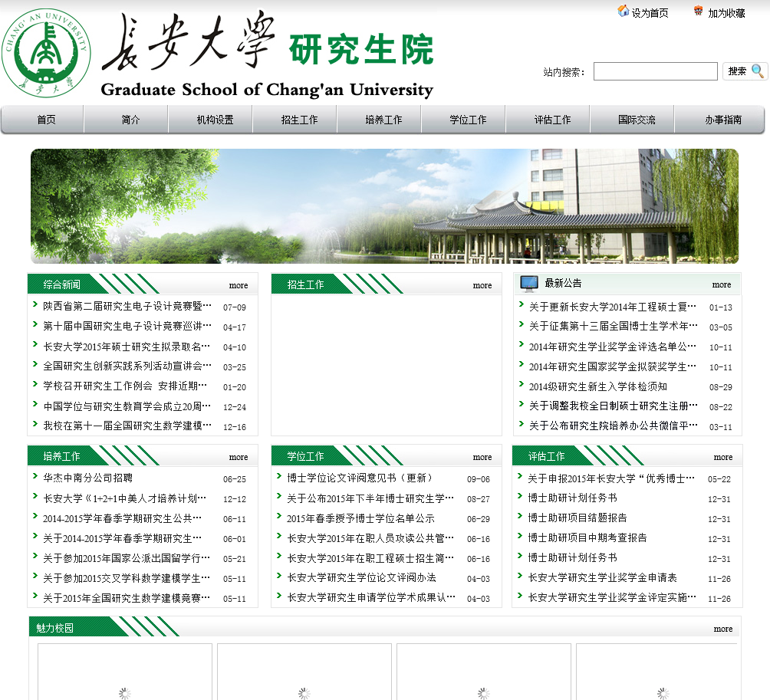
Task: Open news 中国学位与研究生教育学会成立20周
Action: click(x=127, y=406)
